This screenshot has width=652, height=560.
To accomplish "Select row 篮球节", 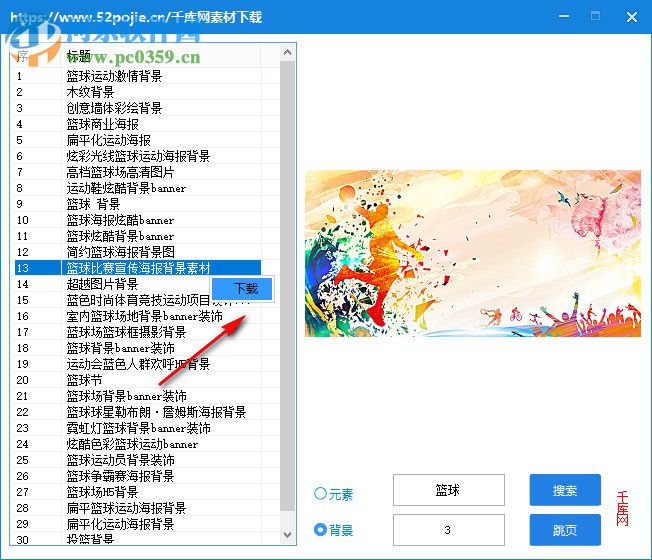I will coord(138,380).
